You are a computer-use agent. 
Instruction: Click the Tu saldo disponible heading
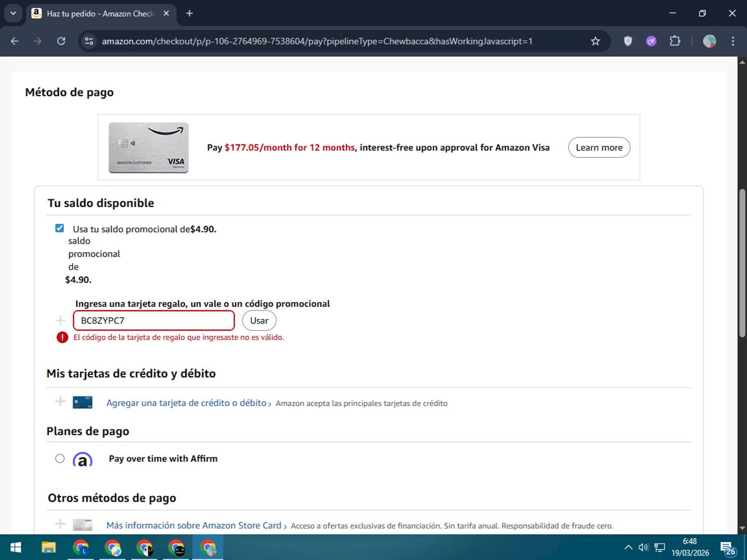pos(101,203)
